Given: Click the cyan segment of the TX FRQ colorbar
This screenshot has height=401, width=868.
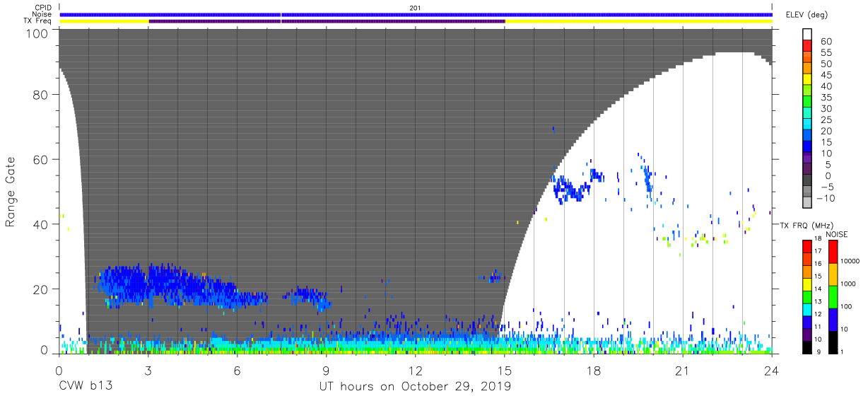Looking at the screenshot, I should [807, 309].
